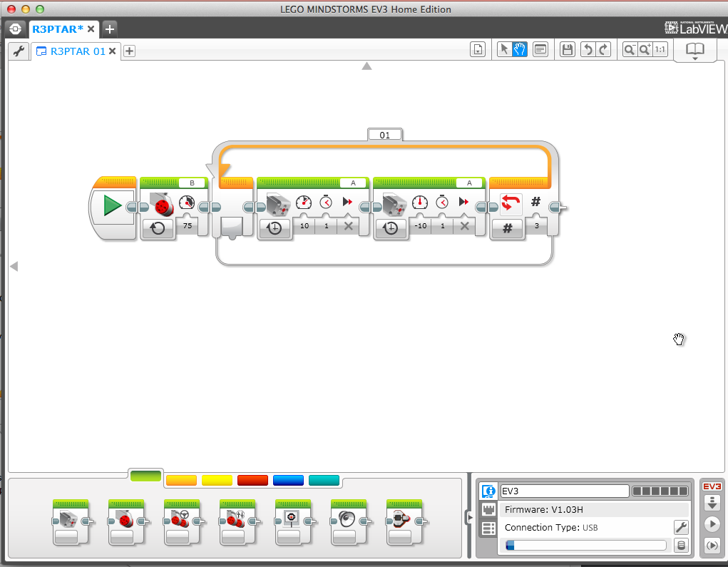Screen dimensions: 728x567
Task: Add a new program to the project
Action: 130,51
